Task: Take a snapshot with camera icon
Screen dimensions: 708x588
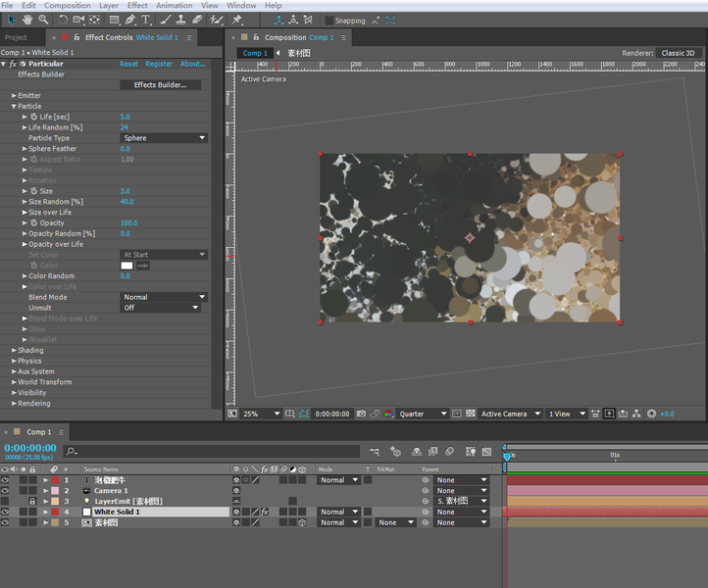Action: (362, 415)
